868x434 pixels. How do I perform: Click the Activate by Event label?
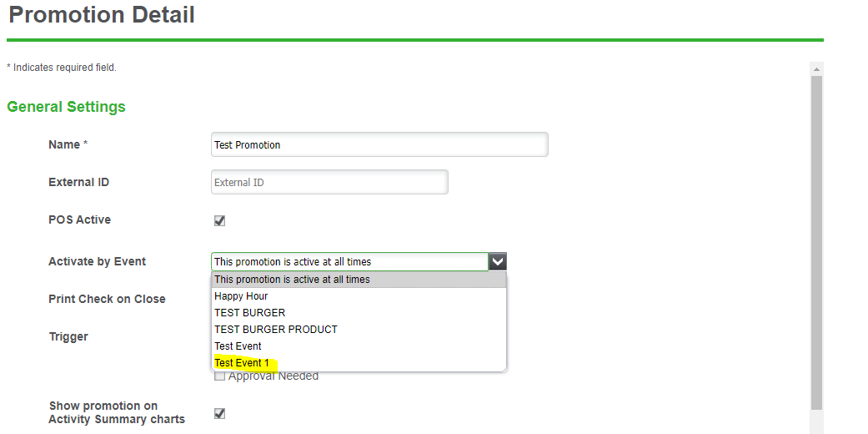pyautogui.click(x=97, y=261)
